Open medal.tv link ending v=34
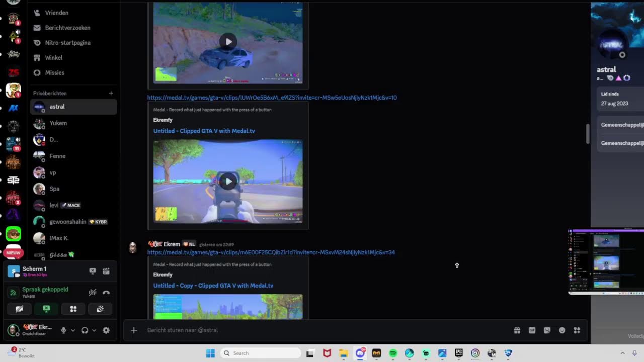 click(271, 252)
